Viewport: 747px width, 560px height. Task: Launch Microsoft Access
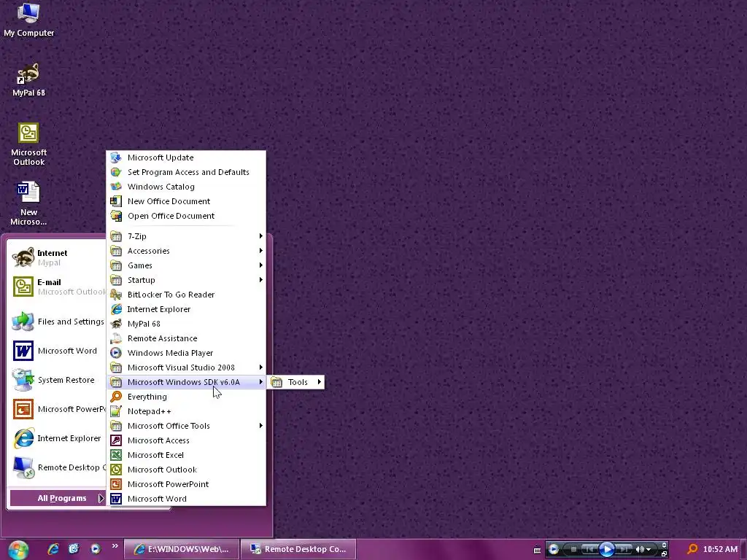[186, 440]
